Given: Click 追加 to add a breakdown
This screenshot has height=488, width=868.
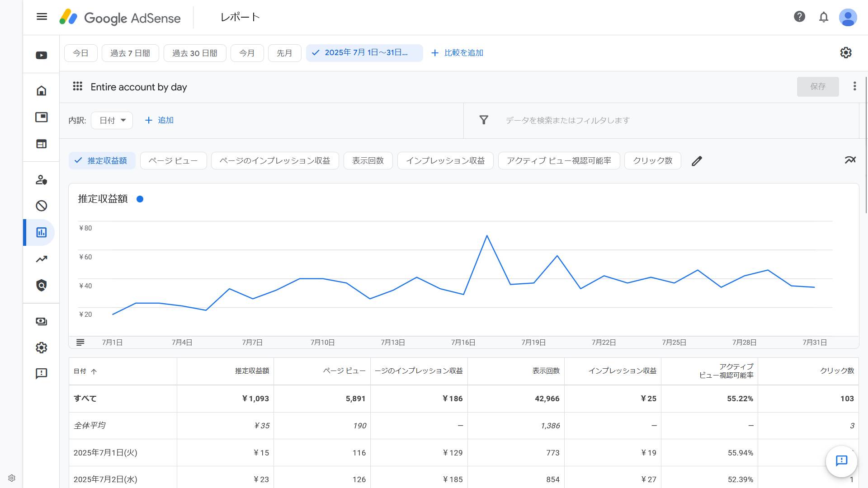Looking at the screenshot, I should (x=159, y=120).
